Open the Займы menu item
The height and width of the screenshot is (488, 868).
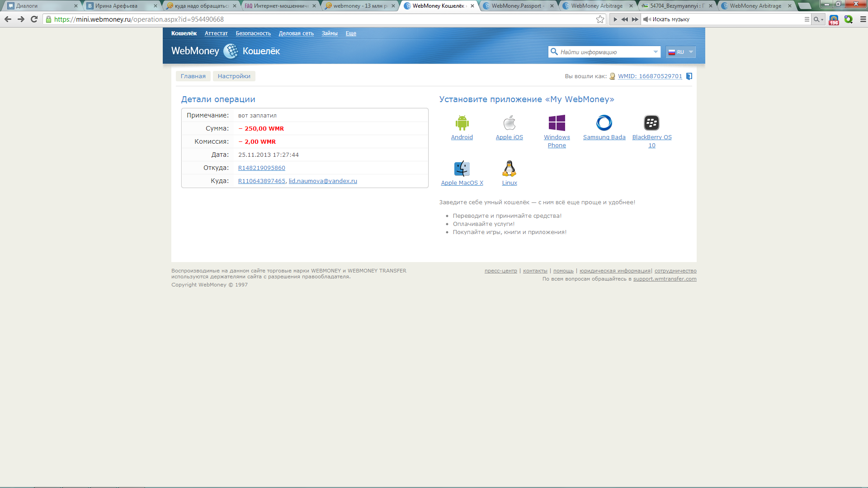coord(330,33)
